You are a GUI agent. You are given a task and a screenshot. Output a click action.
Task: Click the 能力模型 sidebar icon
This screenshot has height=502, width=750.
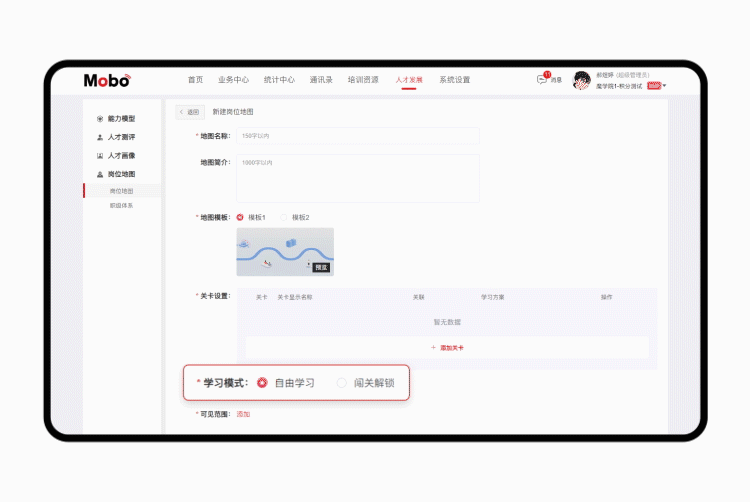point(100,119)
